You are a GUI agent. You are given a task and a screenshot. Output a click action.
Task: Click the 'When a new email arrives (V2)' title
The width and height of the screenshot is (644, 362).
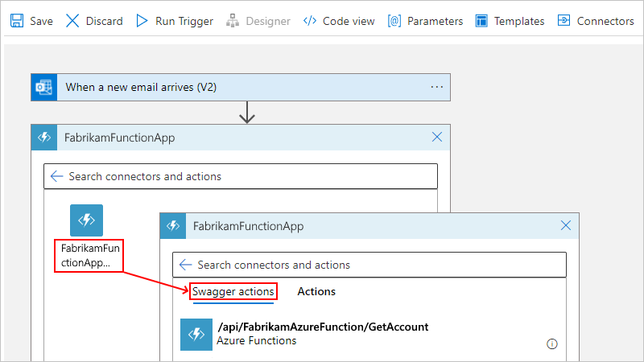click(141, 87)
